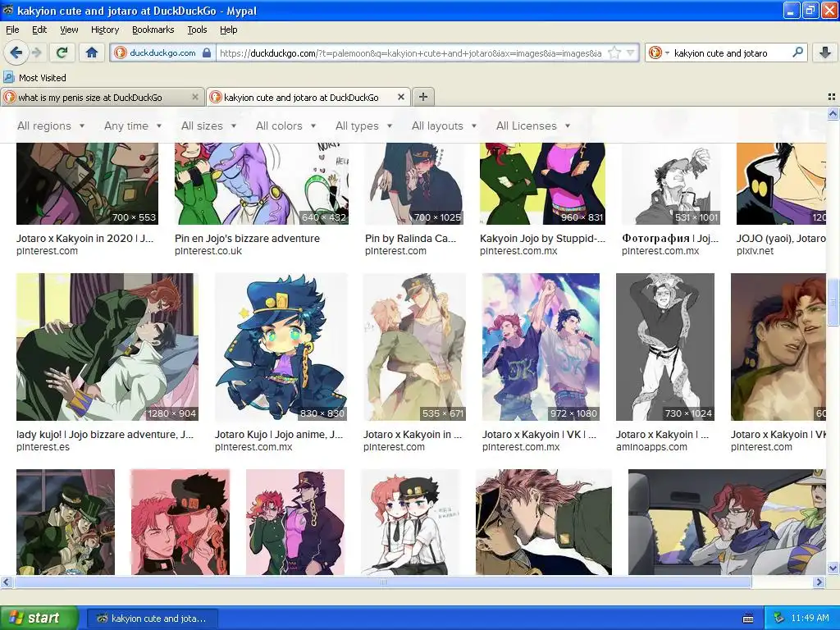Image resolution: width=840 pixels, height=630 pixels.
Task: Open the 'Jotaro Kujo | Jojo anime' result title
Action: 279,435
